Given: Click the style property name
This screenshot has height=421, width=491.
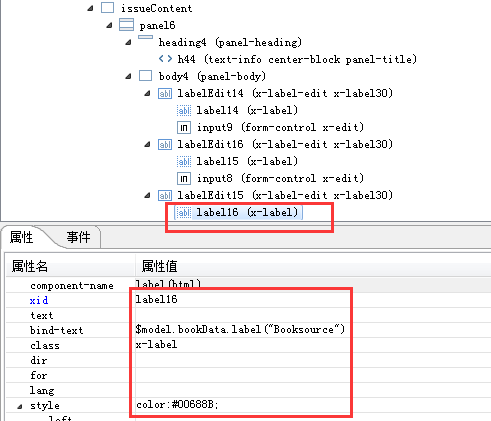Looking at the screenshot, I should click(45, 406).
